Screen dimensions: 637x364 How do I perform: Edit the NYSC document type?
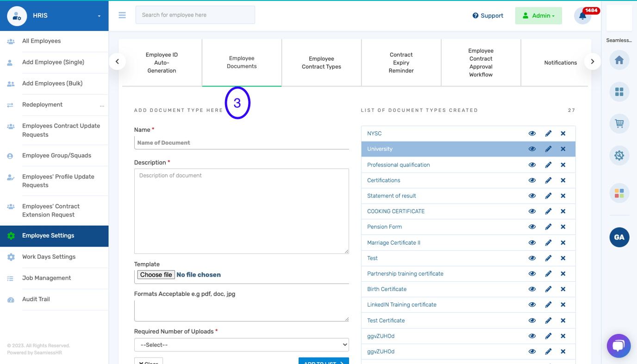pyautogui.click(x=548, y=133)
